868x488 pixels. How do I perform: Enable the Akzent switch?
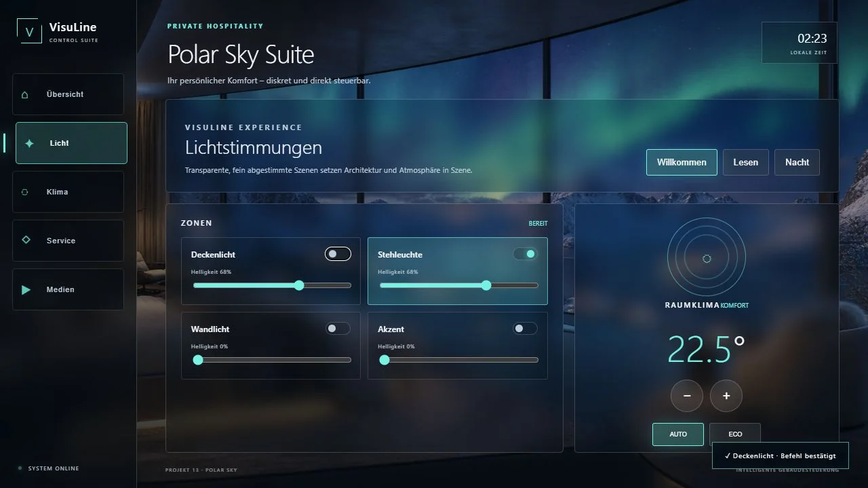pos(525,329)
